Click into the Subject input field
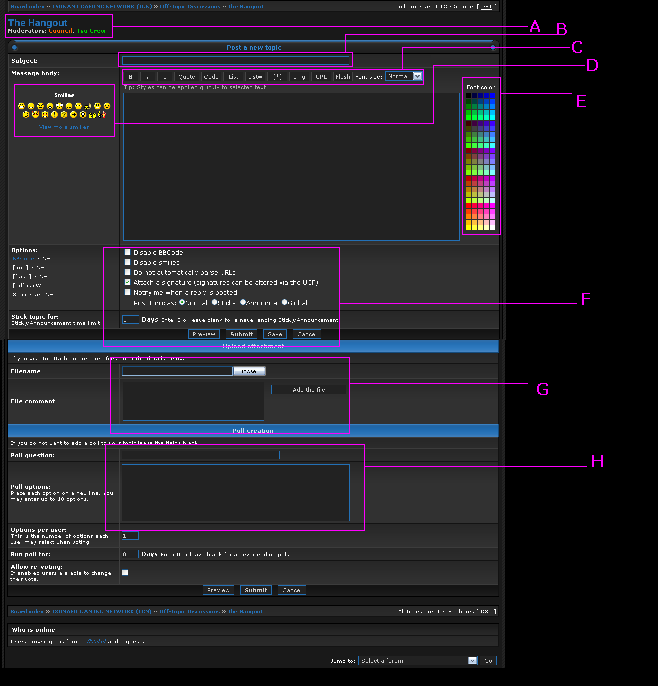Viewport: 658px width, 686px height. pos(235,60)
